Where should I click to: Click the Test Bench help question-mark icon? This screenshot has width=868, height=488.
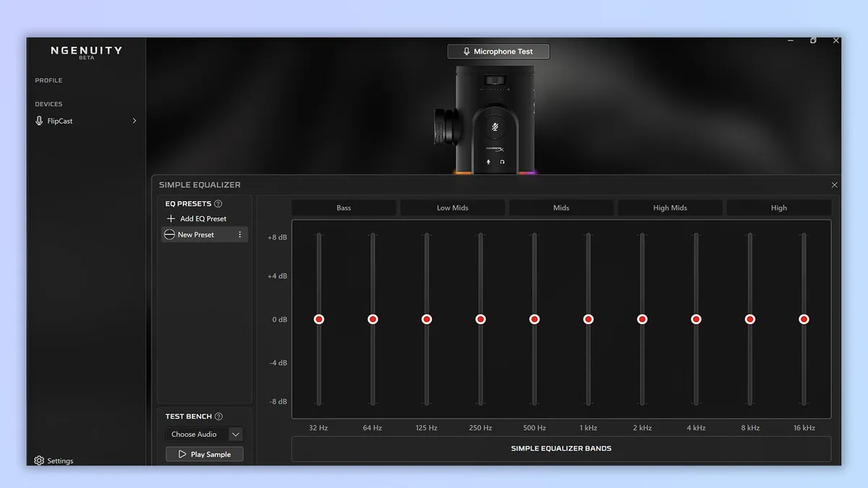[218, 416]
